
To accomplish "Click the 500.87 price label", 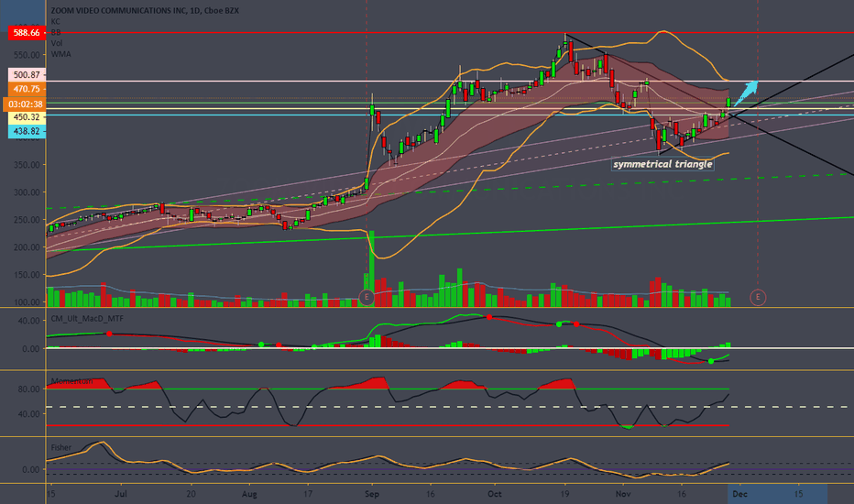I will (x=27, y=74).
